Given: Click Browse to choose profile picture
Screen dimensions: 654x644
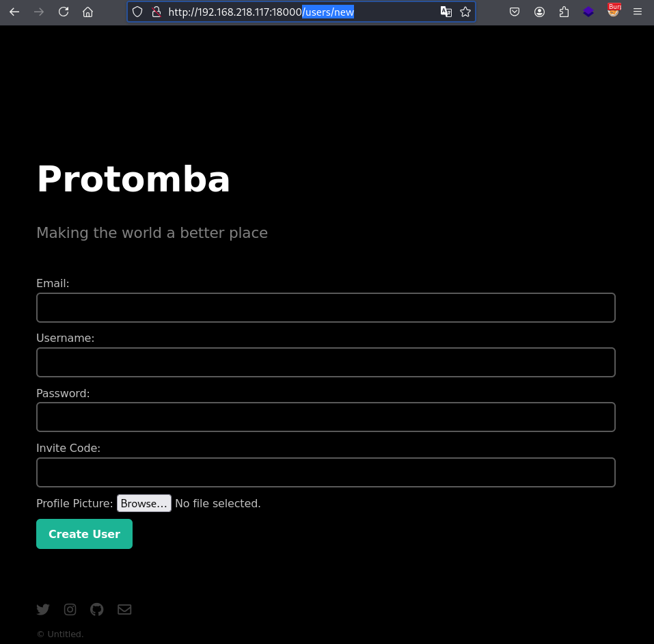Looking at the screenshot, I should pyautogui.click(x=144, y=503).
